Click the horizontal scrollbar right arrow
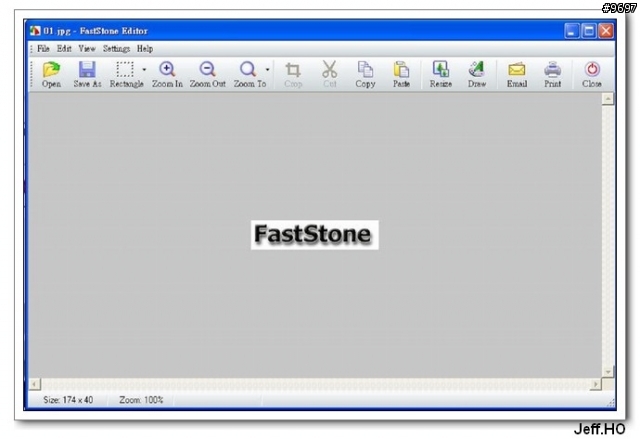The height and width of the screenshot is (439, 640). point(596,384)
